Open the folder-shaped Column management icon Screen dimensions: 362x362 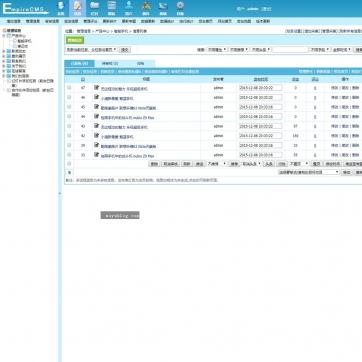(x=94, y=8)
